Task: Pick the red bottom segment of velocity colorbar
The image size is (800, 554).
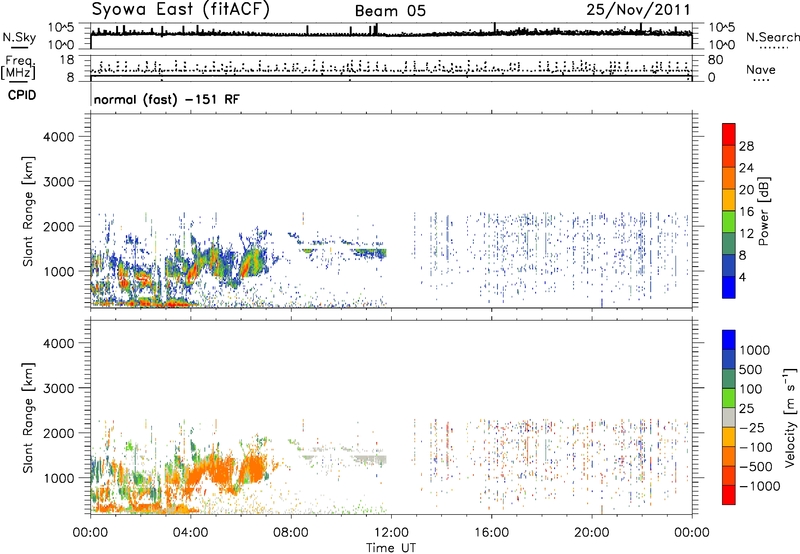Action: point(729,495)
